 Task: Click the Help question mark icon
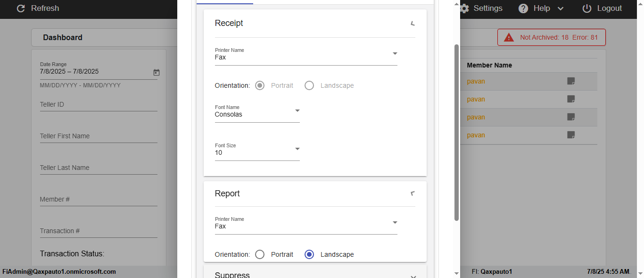[x=523, y=8]
